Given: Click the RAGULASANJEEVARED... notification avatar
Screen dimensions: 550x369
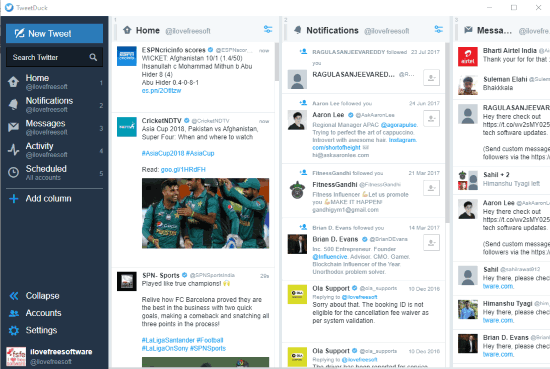Looking at the screenshot, I should (297, 79).
